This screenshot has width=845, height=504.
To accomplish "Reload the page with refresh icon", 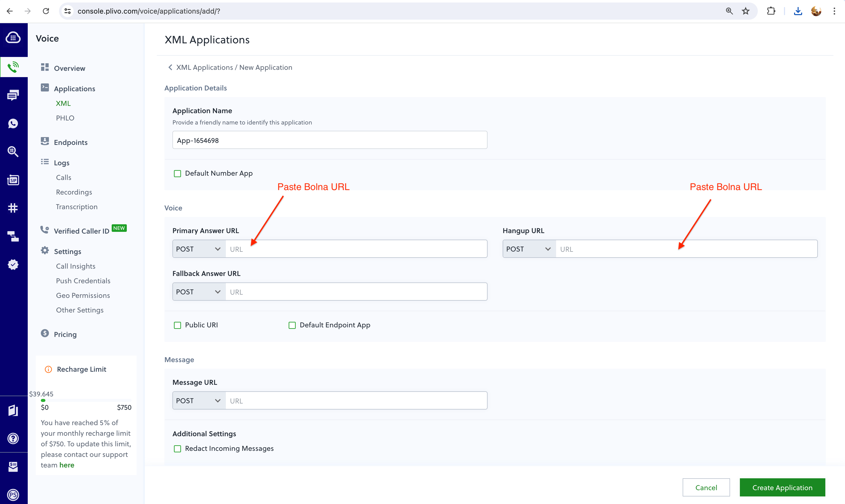I will click(46, 11).
